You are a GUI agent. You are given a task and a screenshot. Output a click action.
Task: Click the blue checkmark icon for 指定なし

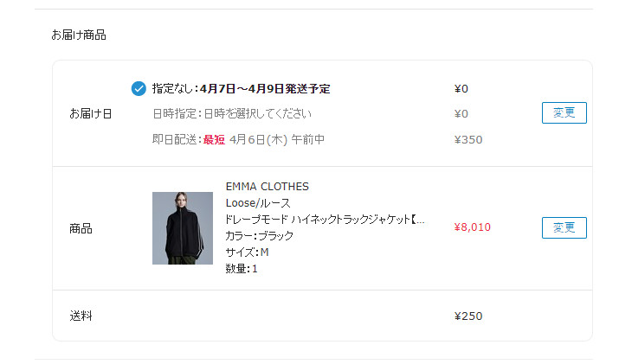139,89
